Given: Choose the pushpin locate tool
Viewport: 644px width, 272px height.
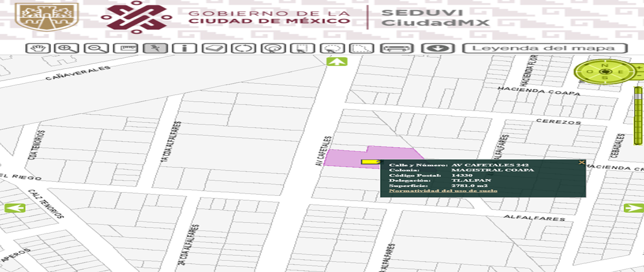Looking at the screenshot, I should coord(156,48).
